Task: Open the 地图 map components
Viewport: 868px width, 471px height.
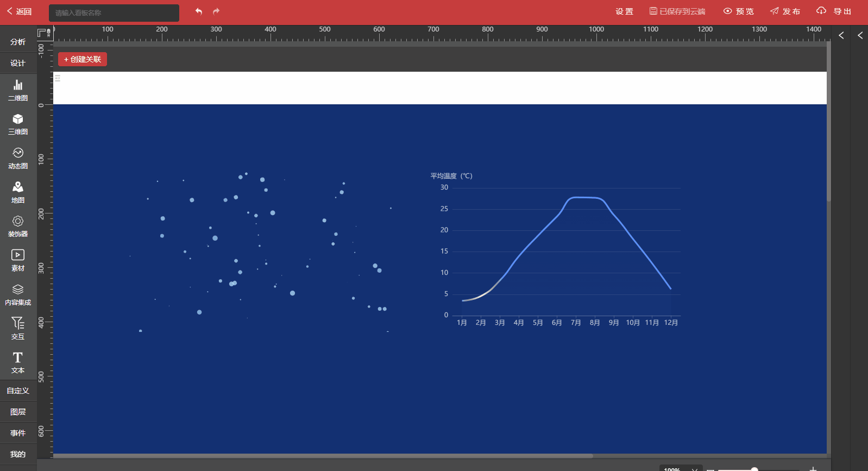Action: (x=18, y=192)
